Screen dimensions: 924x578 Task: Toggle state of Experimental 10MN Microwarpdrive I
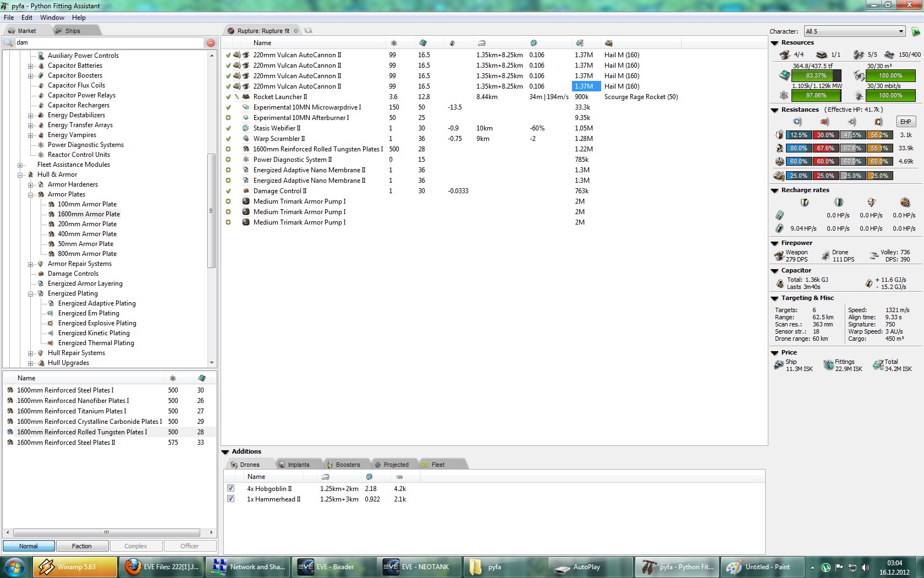tap(228, 107)
